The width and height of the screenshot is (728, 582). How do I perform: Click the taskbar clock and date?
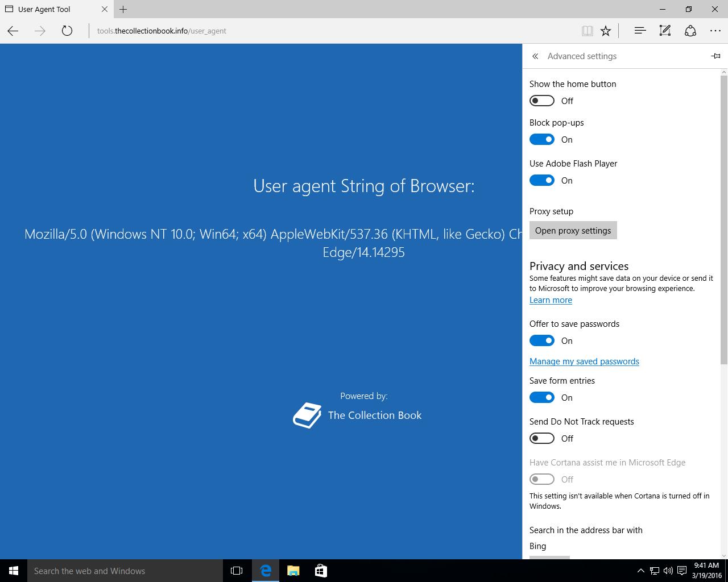(x=706, y=571)
